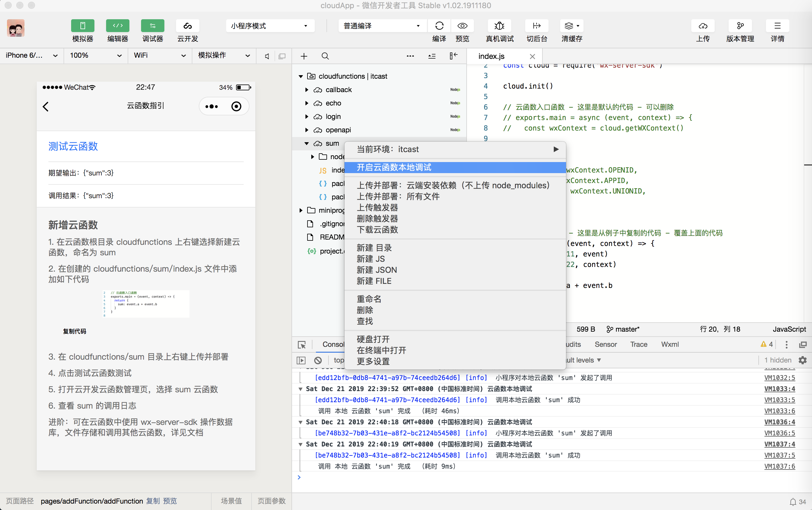
Task: Open the 100% zoom dropdown
Action: 96,56
